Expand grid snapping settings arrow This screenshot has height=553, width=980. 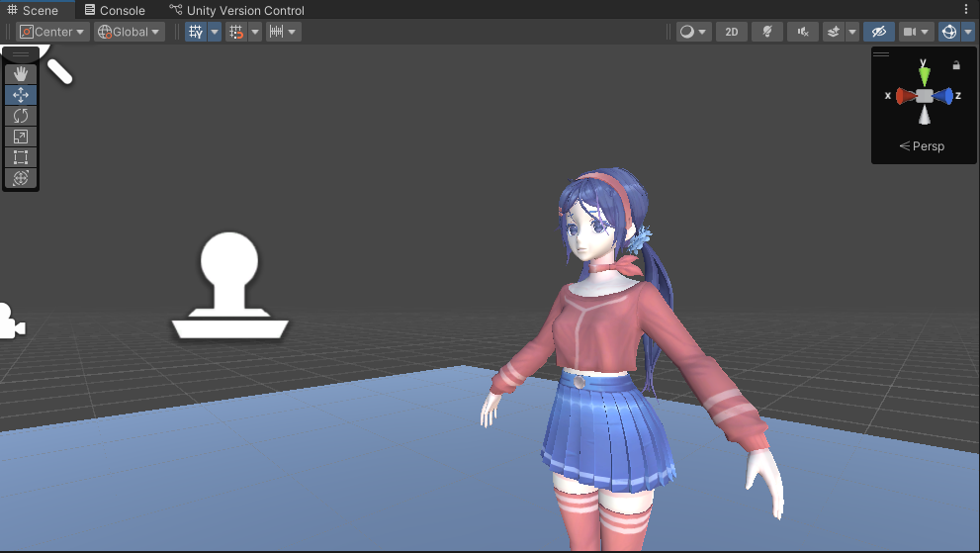(x=255, y=32)
